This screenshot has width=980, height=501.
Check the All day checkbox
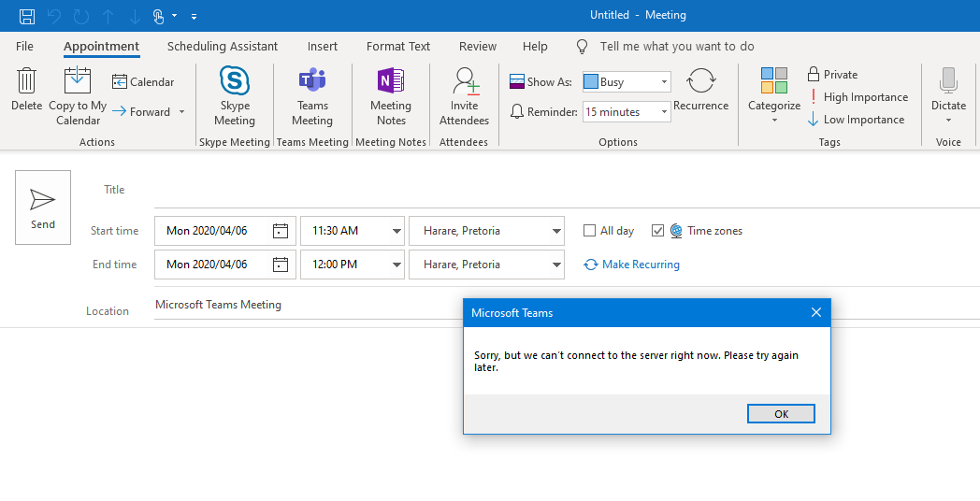click(x=589, y=231)
